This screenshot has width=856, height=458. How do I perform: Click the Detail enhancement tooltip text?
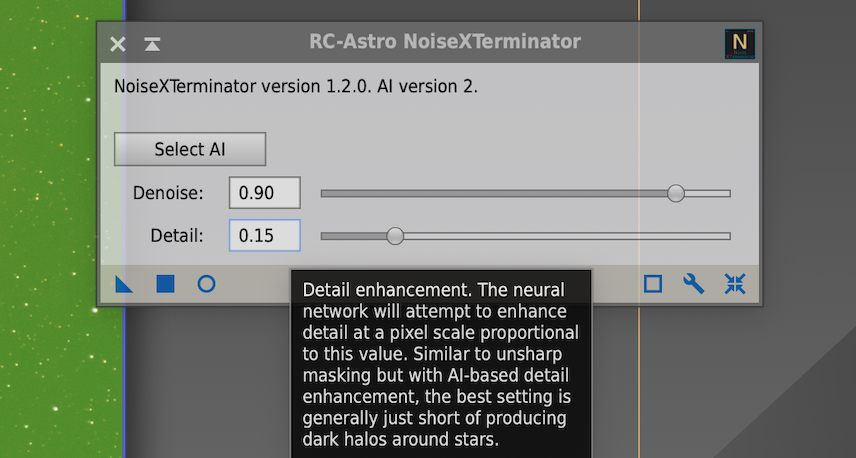(441, 364)
